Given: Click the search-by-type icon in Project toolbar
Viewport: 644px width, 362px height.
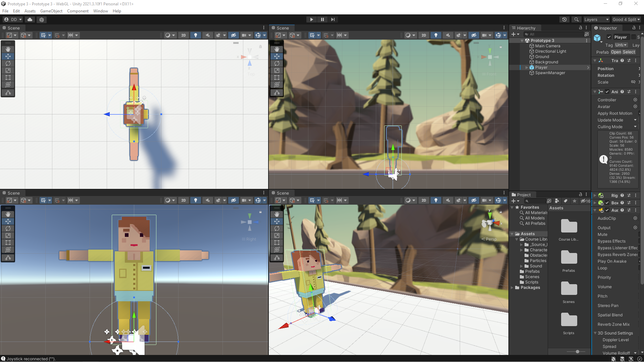Looking at the screenshot, I should [557, 201].
